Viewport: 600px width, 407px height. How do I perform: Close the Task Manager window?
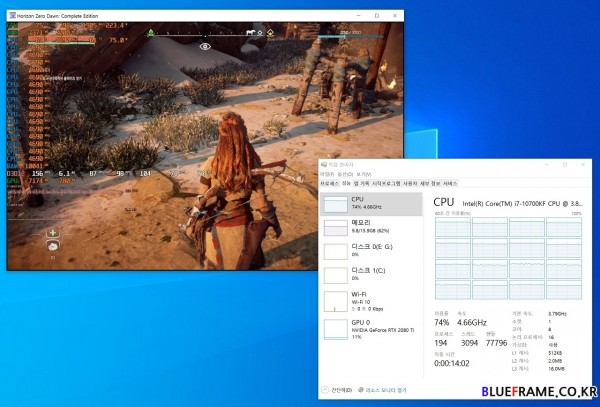click(583, 164)
